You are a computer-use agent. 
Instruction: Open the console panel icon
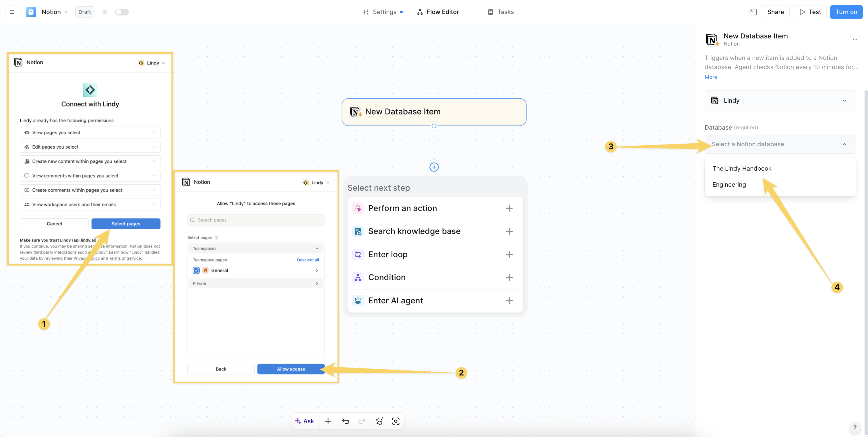753,12
